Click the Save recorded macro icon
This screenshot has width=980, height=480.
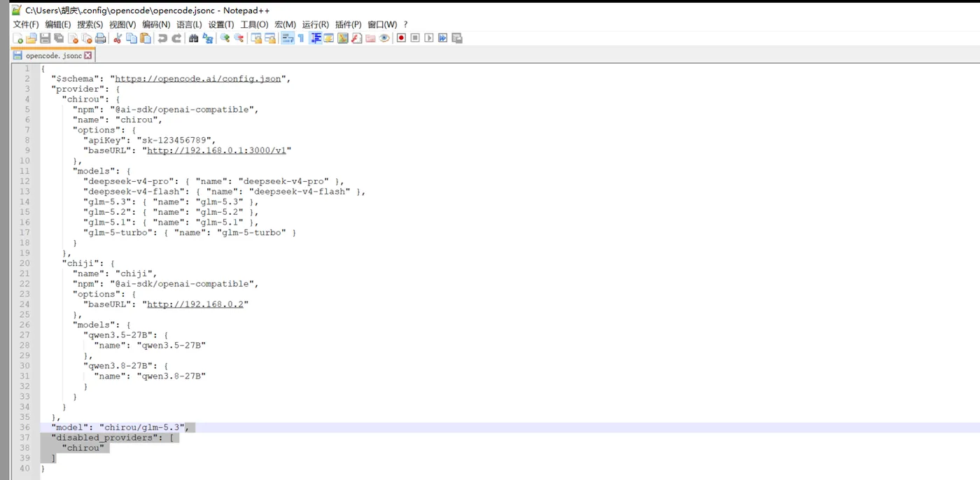coord(456,38)
